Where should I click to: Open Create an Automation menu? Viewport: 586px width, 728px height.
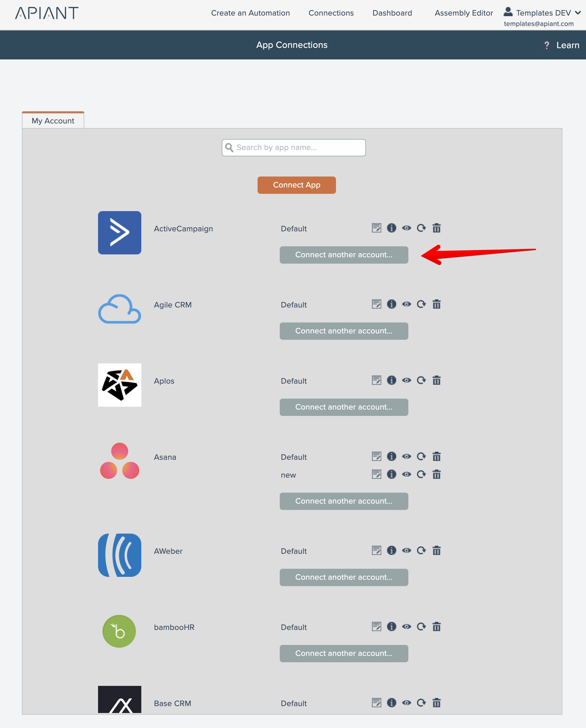click(250, 13)
